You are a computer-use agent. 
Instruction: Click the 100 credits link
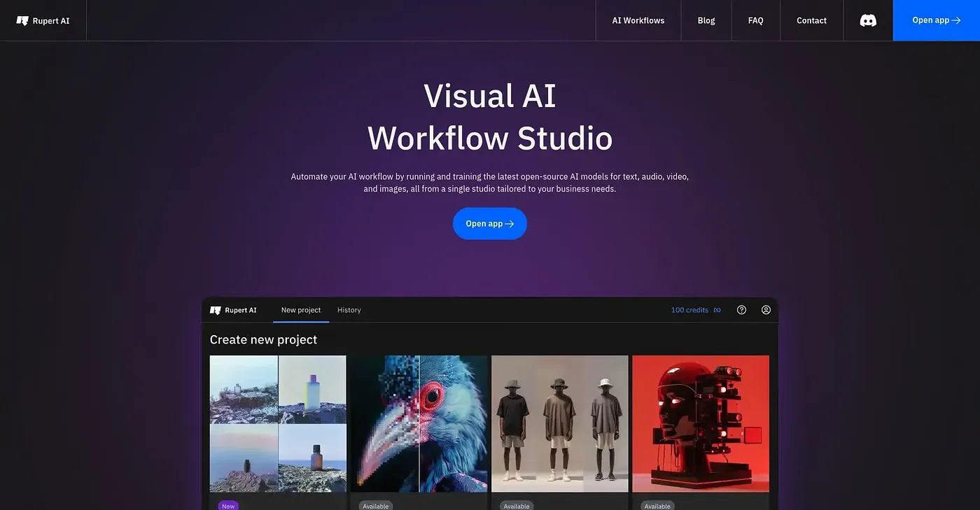pos(689,310)
